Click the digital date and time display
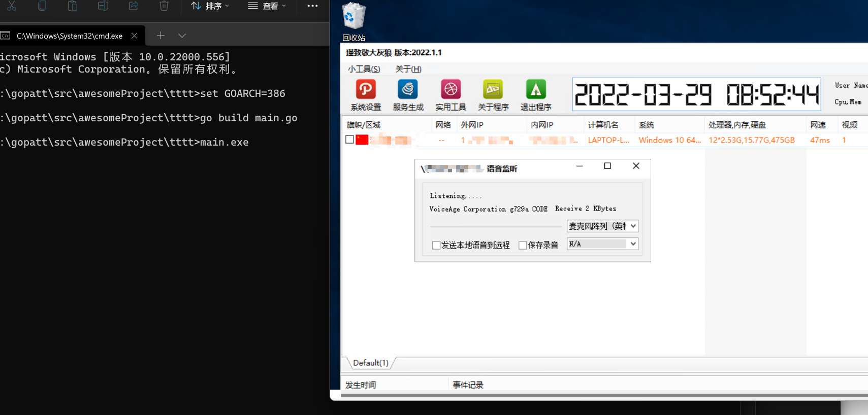The width and height of the screenshot is (868, 415). point(697,94)
